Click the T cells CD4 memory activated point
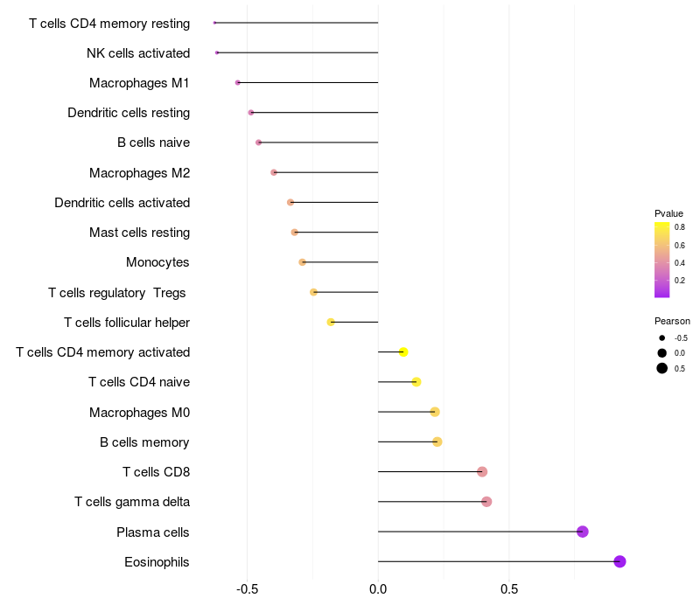Viewport: 700px width, 612px height. (x=403, y=352)
